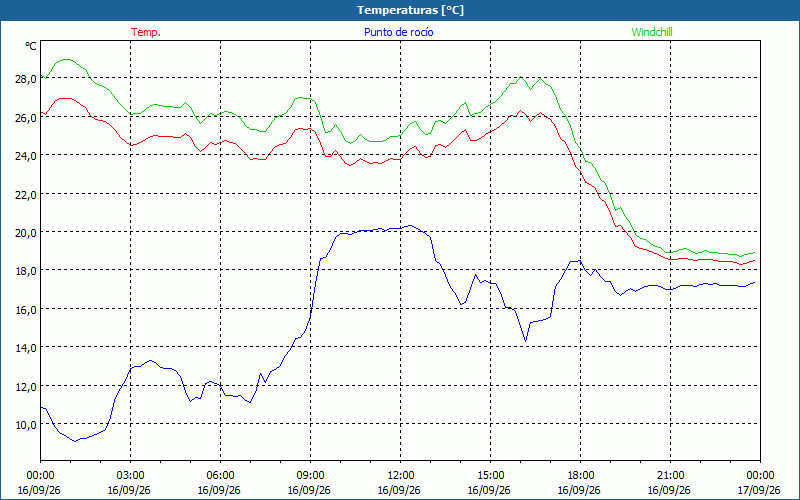The width and height of the screenshot is (800, 500).
Task: Click the 14,0 y-axis value
Action: point(26,348)
